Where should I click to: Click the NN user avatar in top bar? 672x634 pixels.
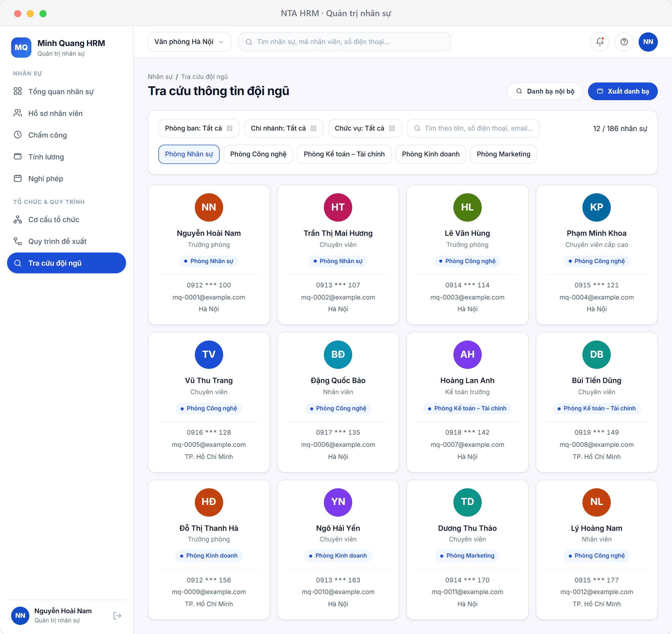coord(648,42)
